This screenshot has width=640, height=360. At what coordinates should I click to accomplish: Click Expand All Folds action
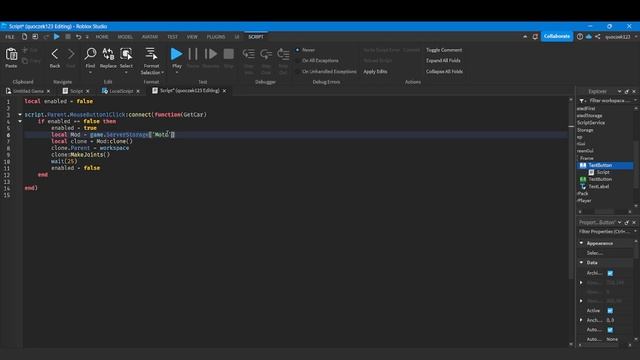click(443, 60)
